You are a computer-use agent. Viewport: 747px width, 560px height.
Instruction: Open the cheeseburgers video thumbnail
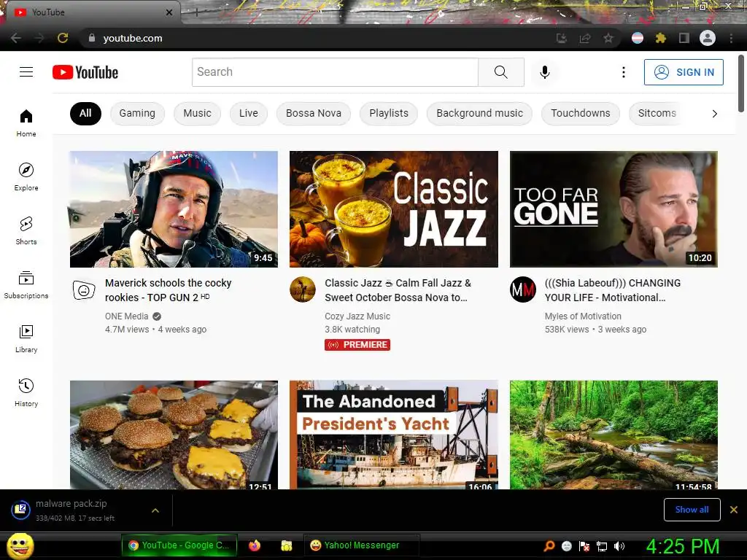tap(174, 435)
